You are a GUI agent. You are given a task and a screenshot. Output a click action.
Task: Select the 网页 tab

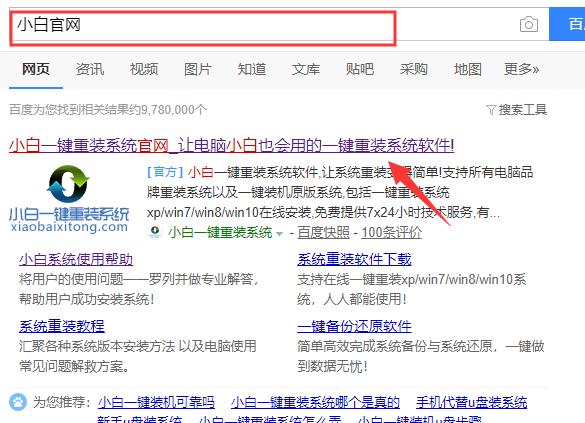(x=36, y=69)
